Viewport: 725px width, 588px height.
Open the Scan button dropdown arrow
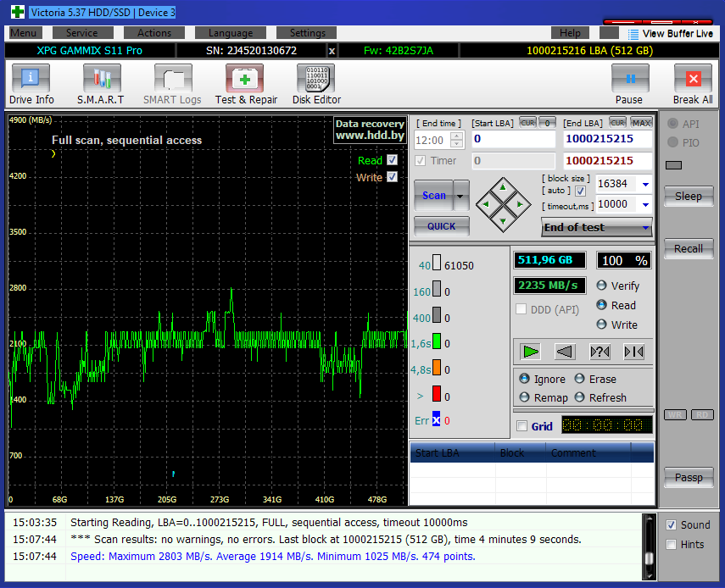coord(461,196)
